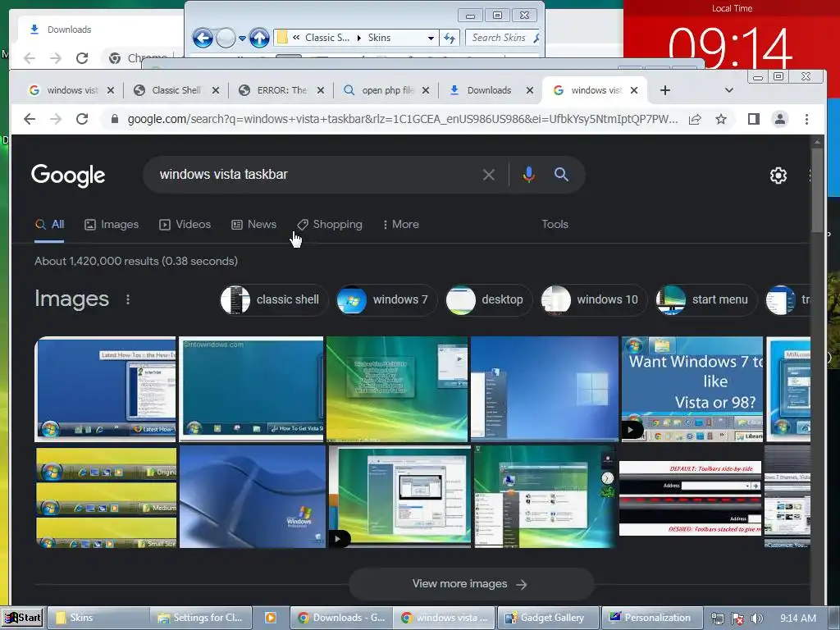
Task: Switch to Downloads tab in front Chrome
Action: tap(489, 90)
